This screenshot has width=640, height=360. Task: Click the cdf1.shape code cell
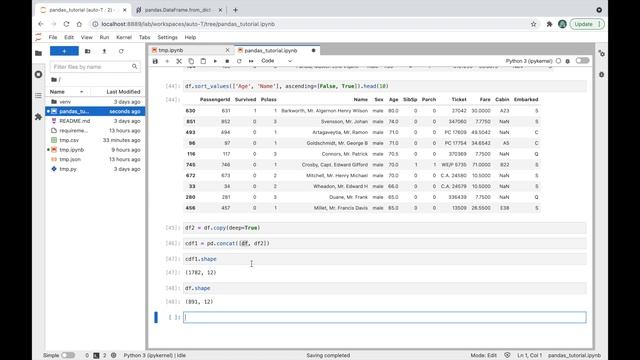384,259
